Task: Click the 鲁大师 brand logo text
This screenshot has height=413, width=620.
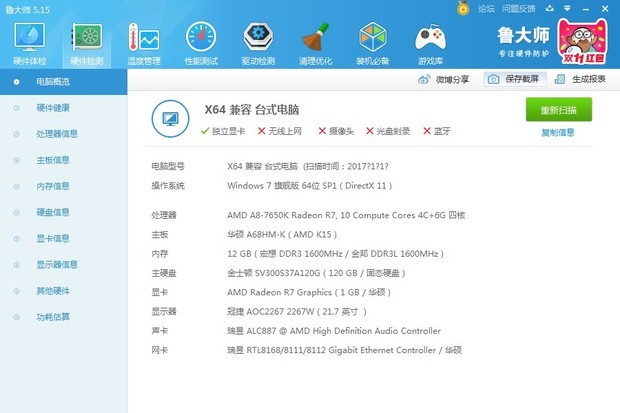Action: (x=523, y=36)
